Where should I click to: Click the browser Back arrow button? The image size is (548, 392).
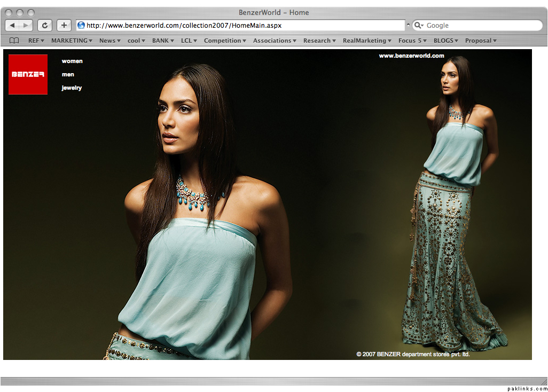[x=13, y=25]
